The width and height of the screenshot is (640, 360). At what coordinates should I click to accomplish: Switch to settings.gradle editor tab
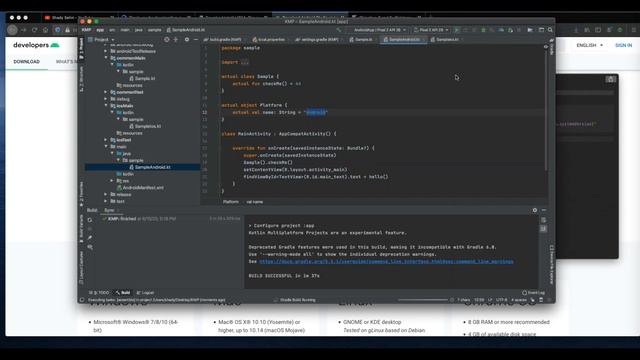tap(317, 40)
